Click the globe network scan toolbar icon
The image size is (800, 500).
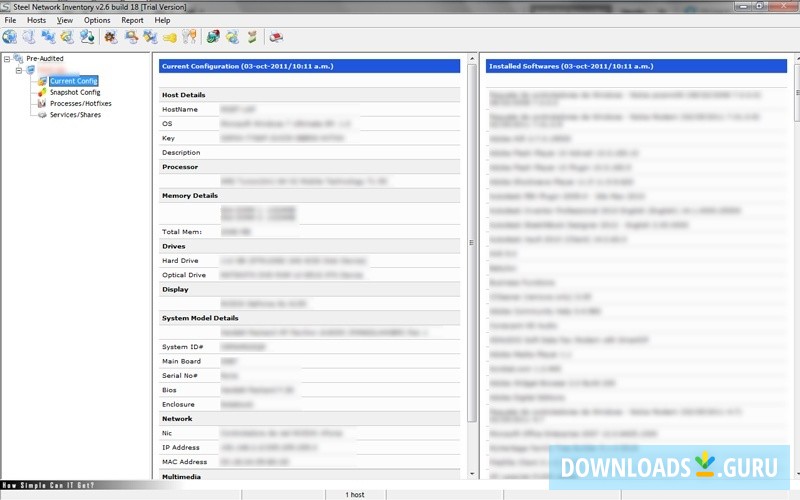tap(10, 37)
